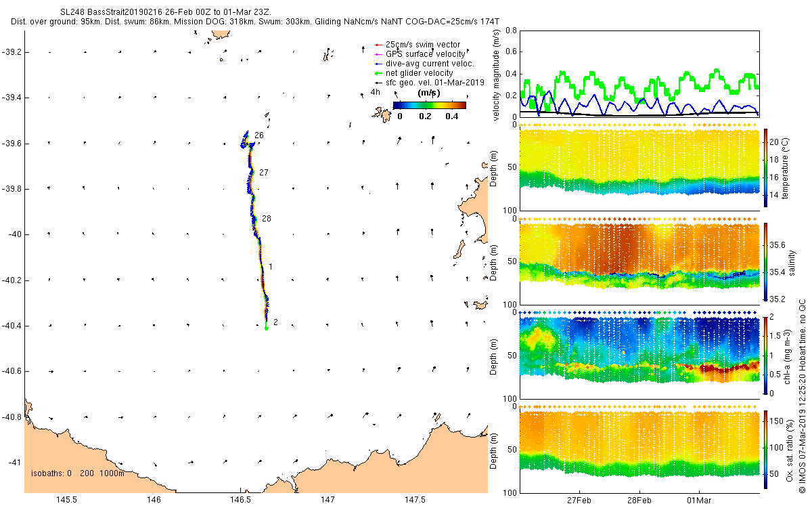The width and height of the screenshot is (812, 508).
Task: Click the 'Dist. over ground: 95km' summary line
Action: [255, 22]
